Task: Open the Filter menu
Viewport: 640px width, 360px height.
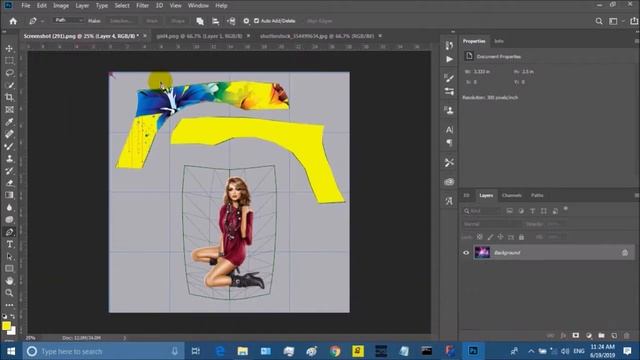Action: point(142,6)
